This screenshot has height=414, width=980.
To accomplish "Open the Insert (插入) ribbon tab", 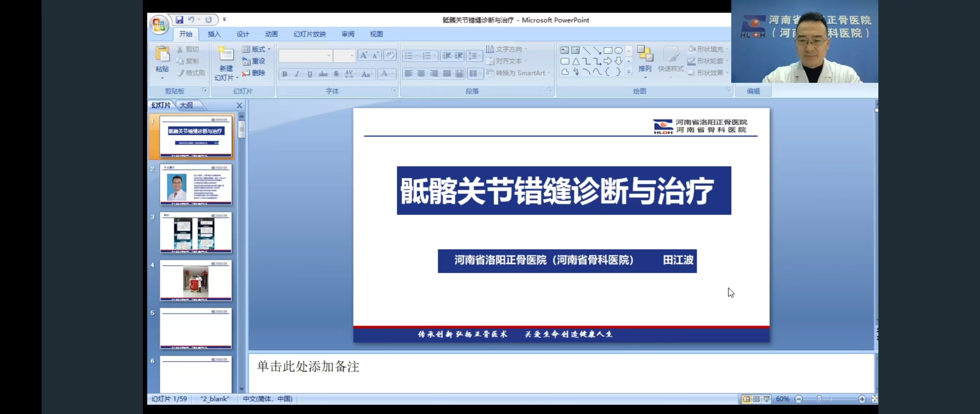I will [214, 34].
